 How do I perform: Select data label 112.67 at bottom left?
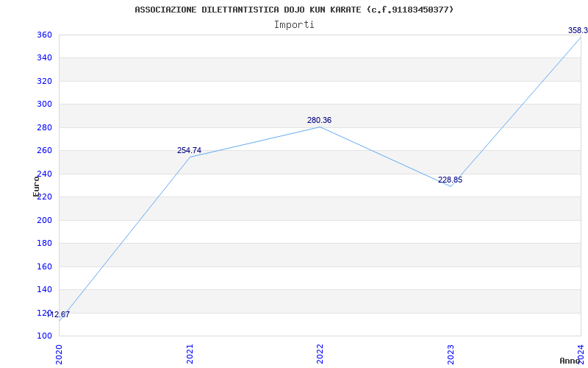point(58,315)
